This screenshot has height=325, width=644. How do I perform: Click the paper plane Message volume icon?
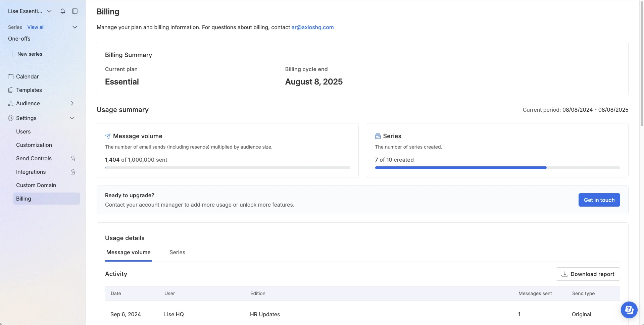pos(108,136)
